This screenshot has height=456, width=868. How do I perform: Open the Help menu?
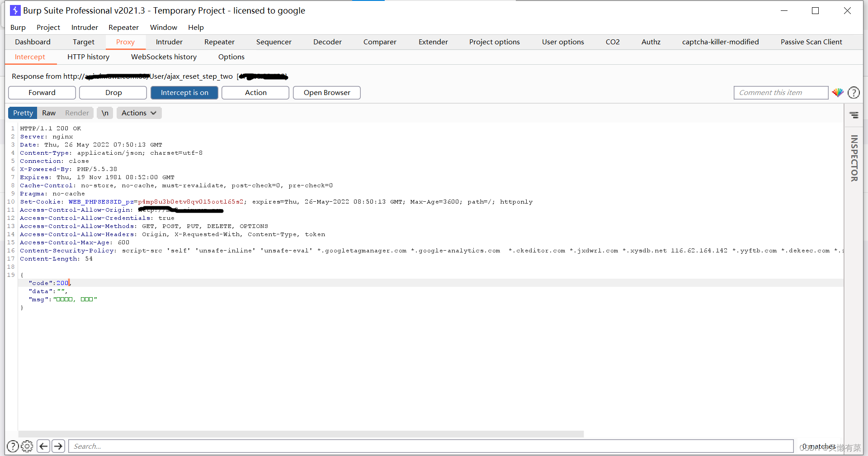point(196,28)
